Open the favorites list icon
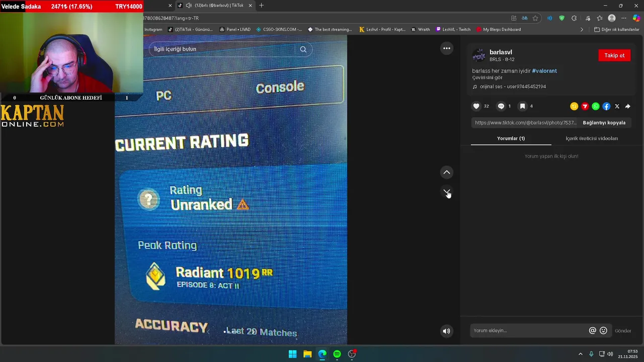The height and width of the screenshot is (362, 644). (599, 18)
